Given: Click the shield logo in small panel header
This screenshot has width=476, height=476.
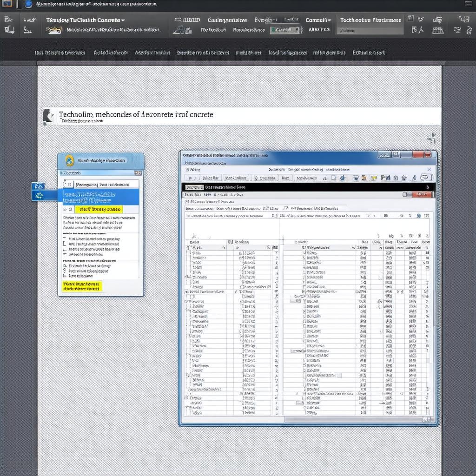Looking at the screenshot, I should [x=70, y=160].
